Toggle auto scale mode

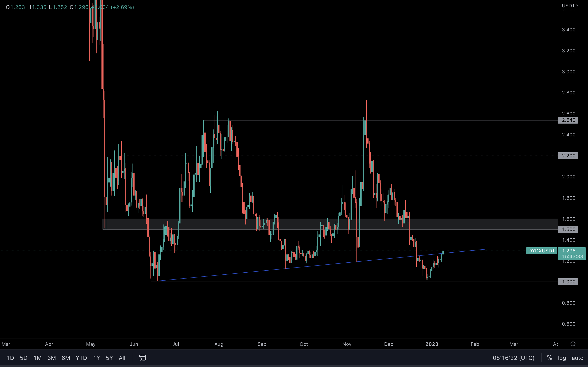coord(577,358)
